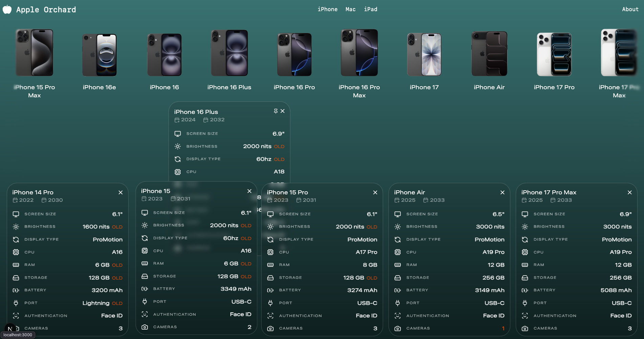Screen dimensions: 644x339
Task: Click the Apple Orchard logo icon
Action: click(7, 9)
